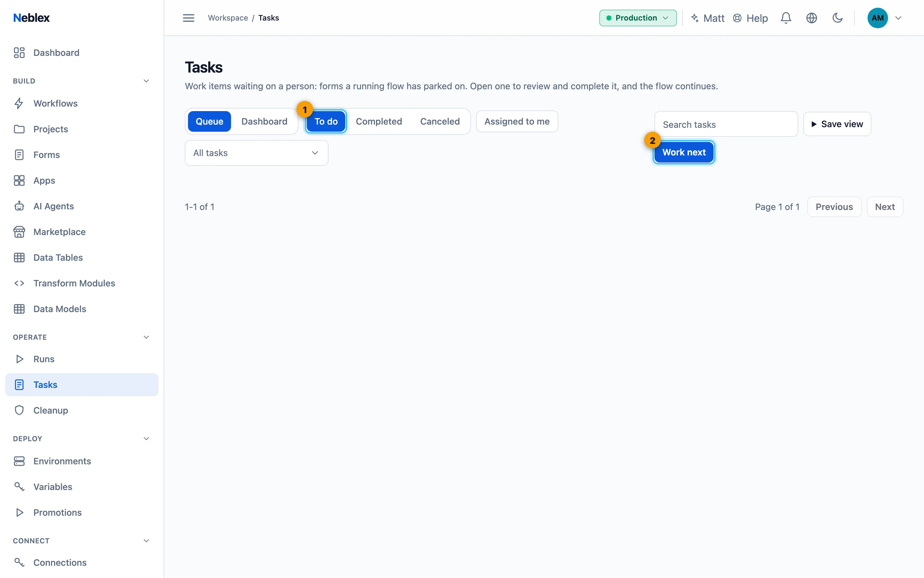
Task: Open Matt AI assistant sparkle button
Action: (x=707, y=18)
